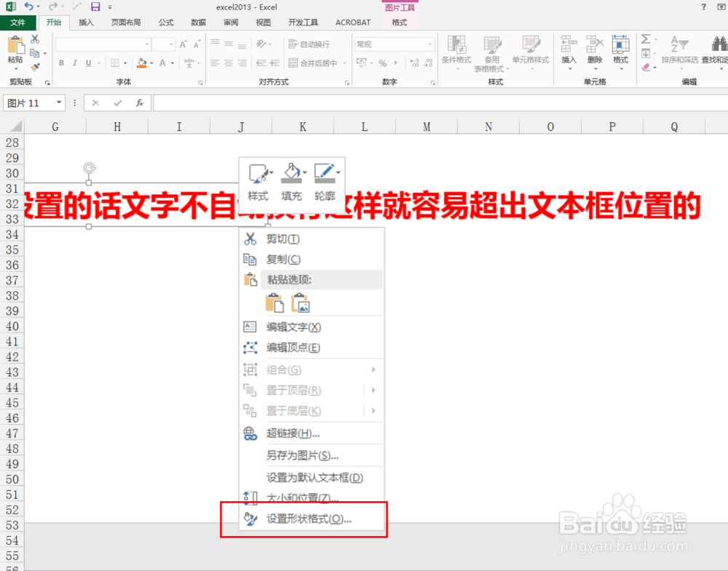Click the Fill Color paint bucket in ribbon
Screen dimensions: 728x571
142,63
